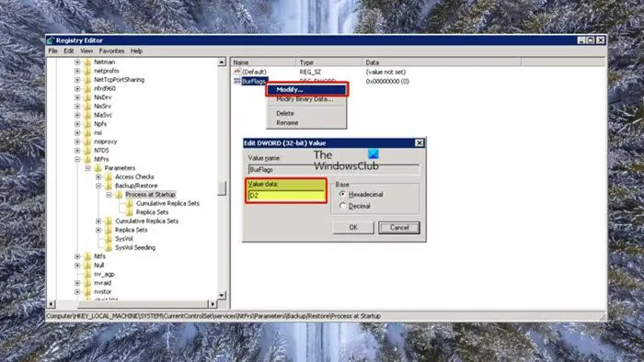Open the Favorites menu

tap(111, 51)
